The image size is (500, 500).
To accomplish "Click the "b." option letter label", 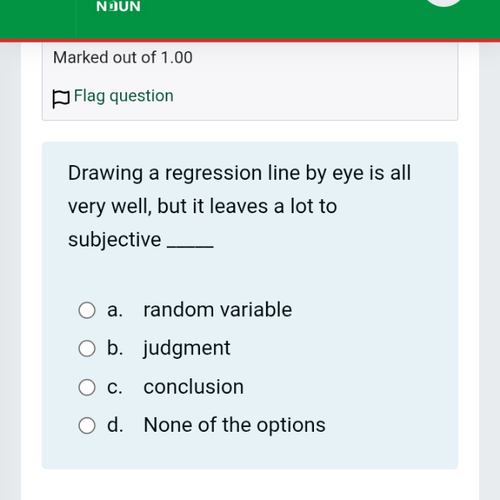I will pos(115,348).
